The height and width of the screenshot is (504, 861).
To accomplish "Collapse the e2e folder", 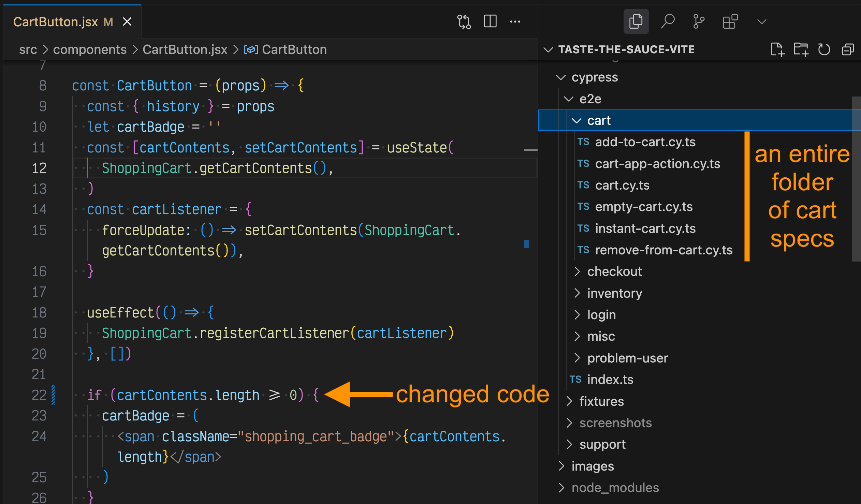I will [569, 99].
